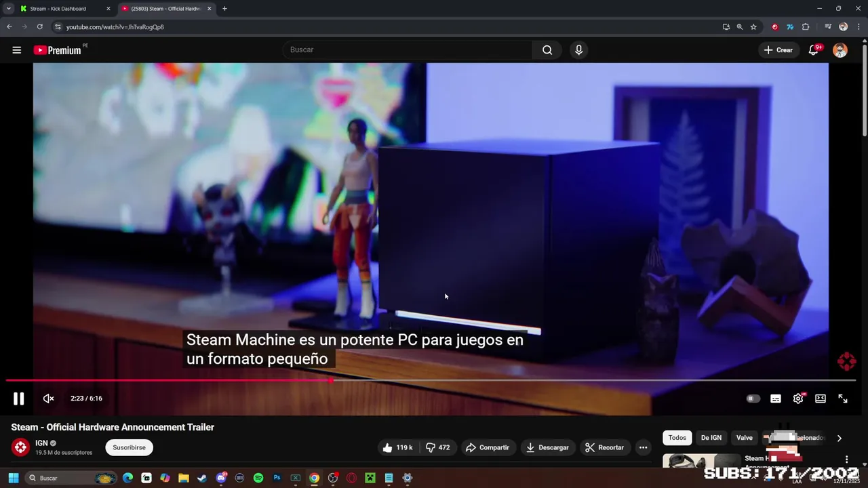Click the taskbar Buscar search box
The image size is (868, 488).
71,479
